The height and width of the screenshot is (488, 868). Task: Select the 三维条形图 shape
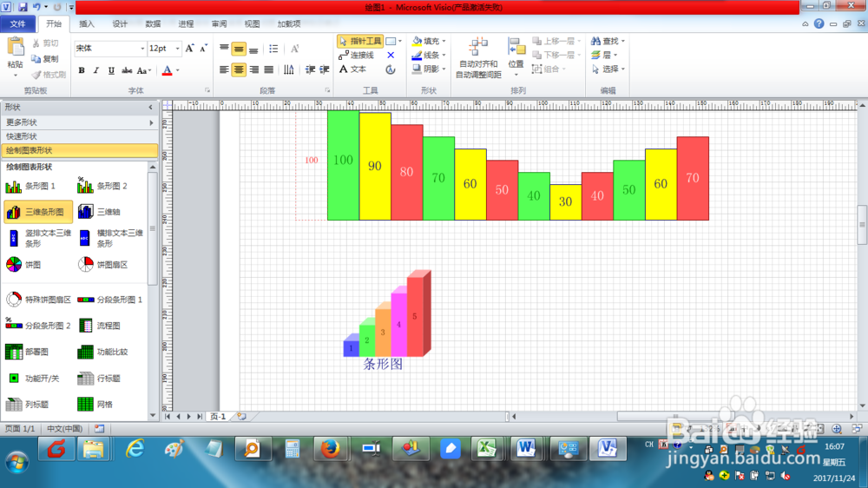coord(38,212)
